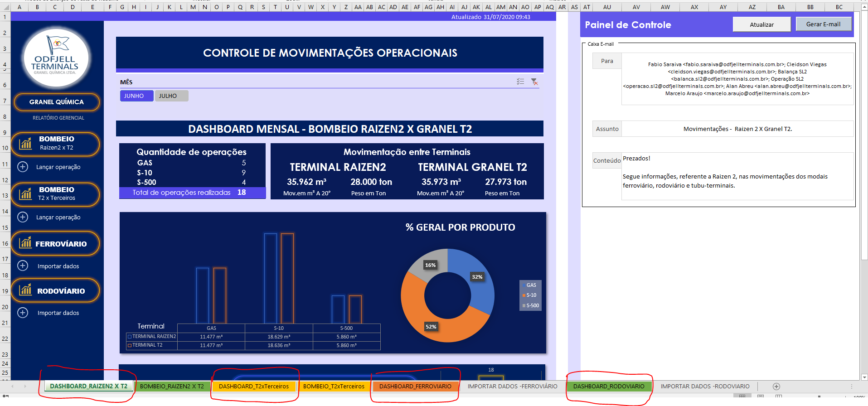
Task: Click the S-10 legend color swatch
Action: point(524,295)
